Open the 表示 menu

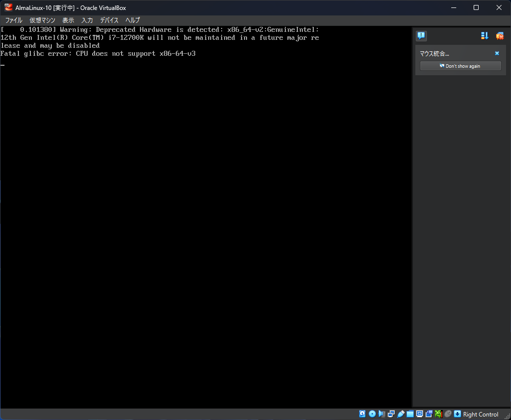pyautogui.click(x=68, y=20)
